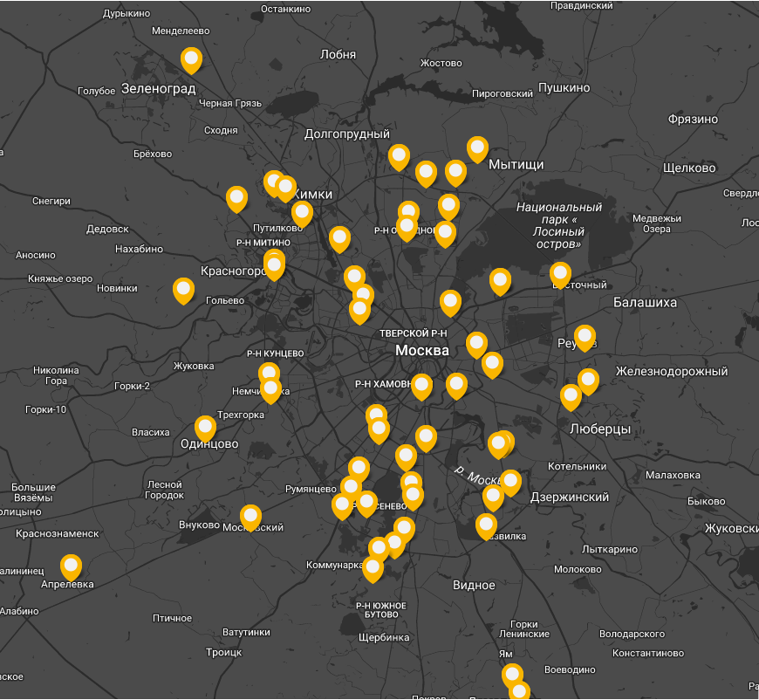The height and width of the screenshot is (700, 759).
Task: Select the Р-Н КУНЦЕВО district label
Action: 276,353
